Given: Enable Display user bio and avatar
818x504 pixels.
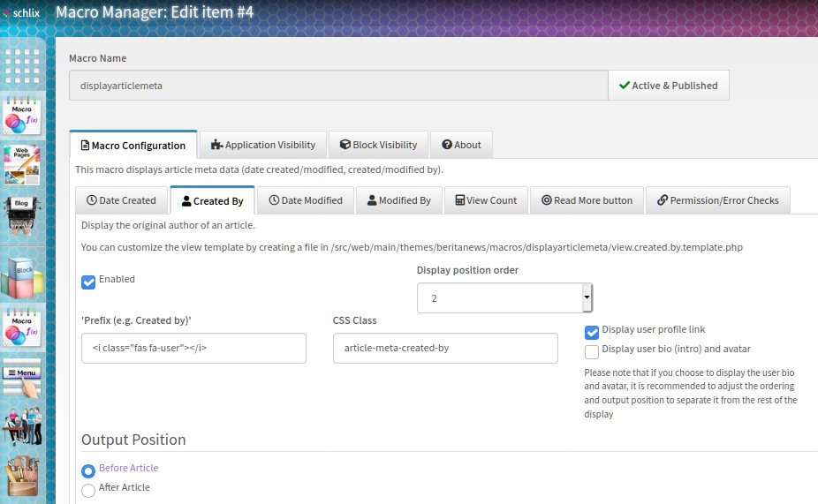Looking at the screenshot, I should coord(592,351).
